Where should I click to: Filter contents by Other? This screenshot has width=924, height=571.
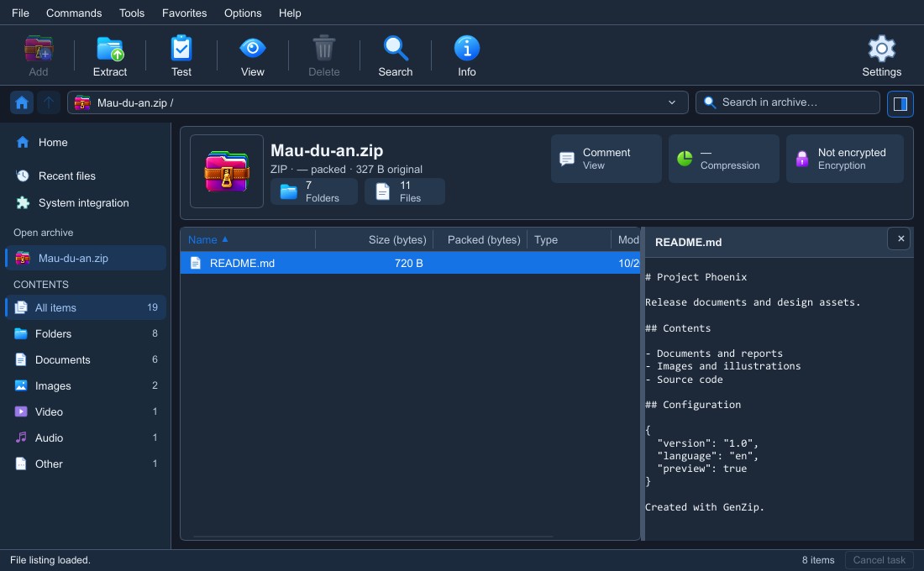click(86, 464)
